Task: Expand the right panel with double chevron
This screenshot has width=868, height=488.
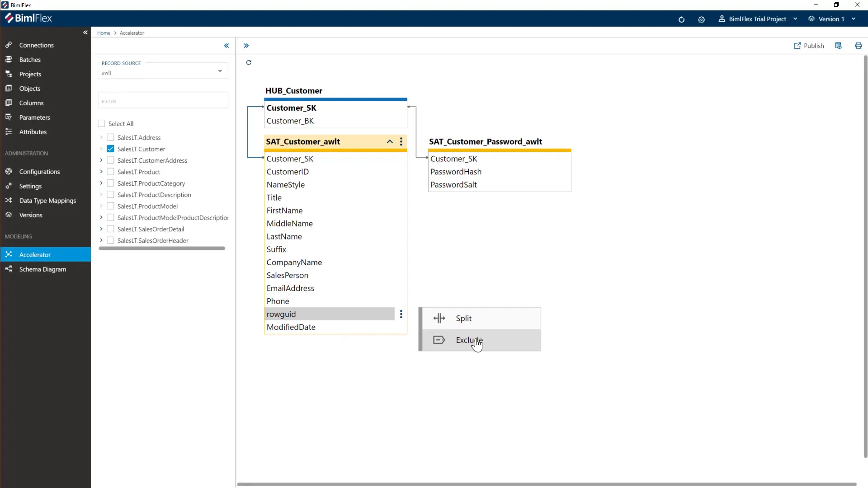Action: (x=246, y=46)
